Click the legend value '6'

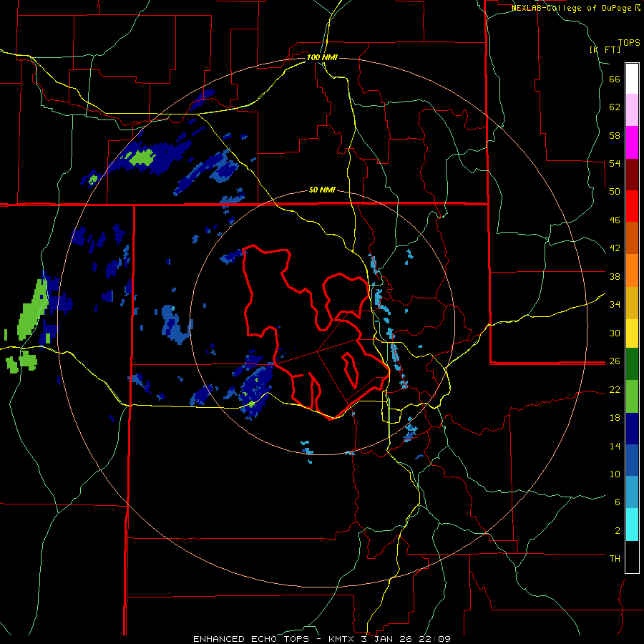point(618,502)
